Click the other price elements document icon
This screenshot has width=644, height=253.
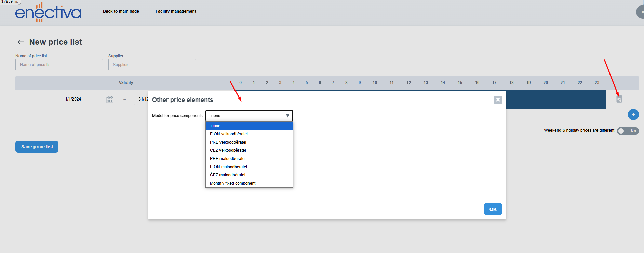pos(619,99)
